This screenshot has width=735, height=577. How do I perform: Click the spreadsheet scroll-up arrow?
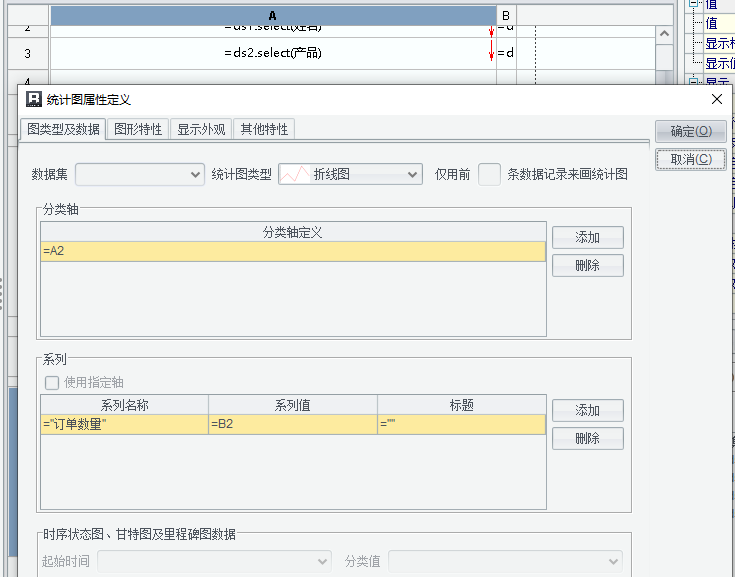tap(662, 35)
